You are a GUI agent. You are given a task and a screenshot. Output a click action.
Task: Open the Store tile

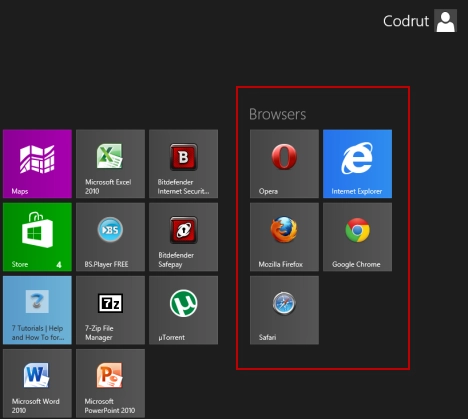click(37, 237)
